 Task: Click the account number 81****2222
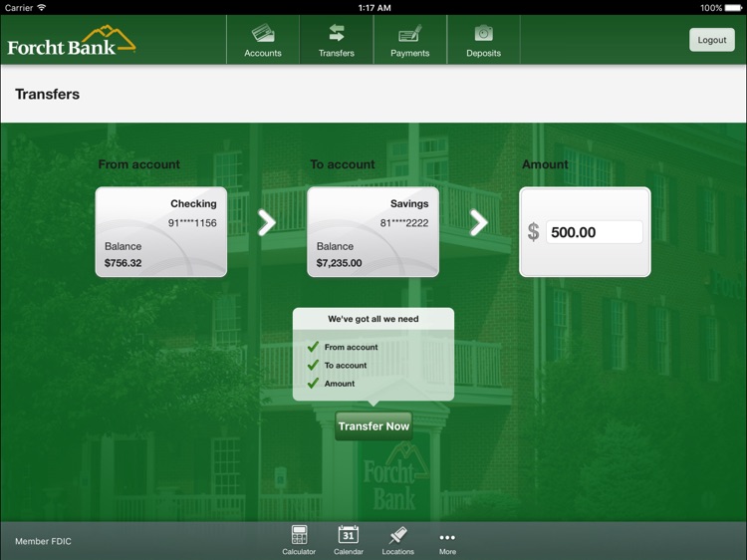coord(404,223)
